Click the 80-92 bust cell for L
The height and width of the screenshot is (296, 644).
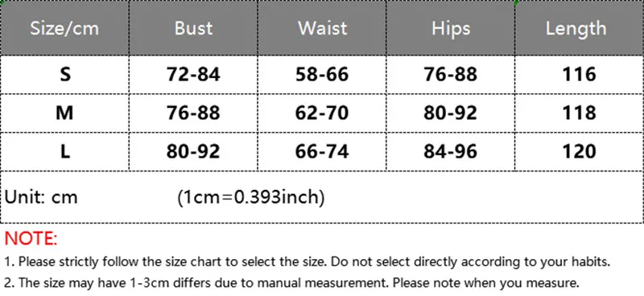coord(193,151)
